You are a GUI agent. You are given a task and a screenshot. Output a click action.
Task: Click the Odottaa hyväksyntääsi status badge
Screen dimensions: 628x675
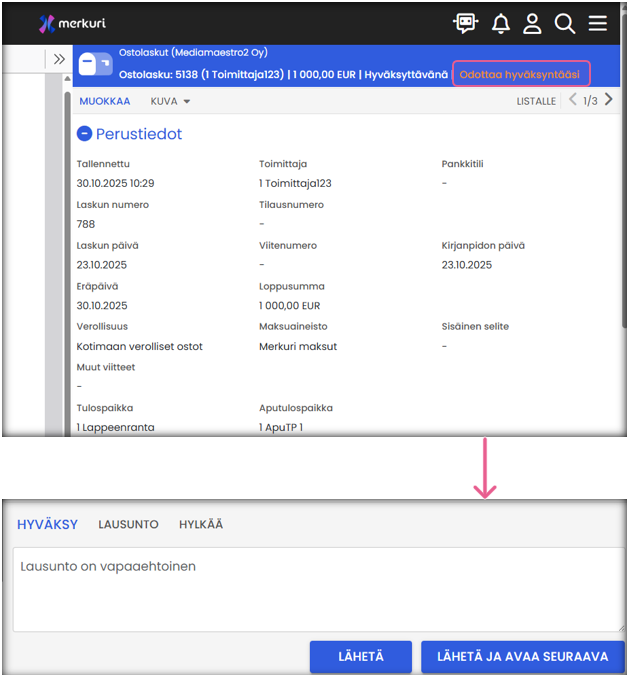520,74
